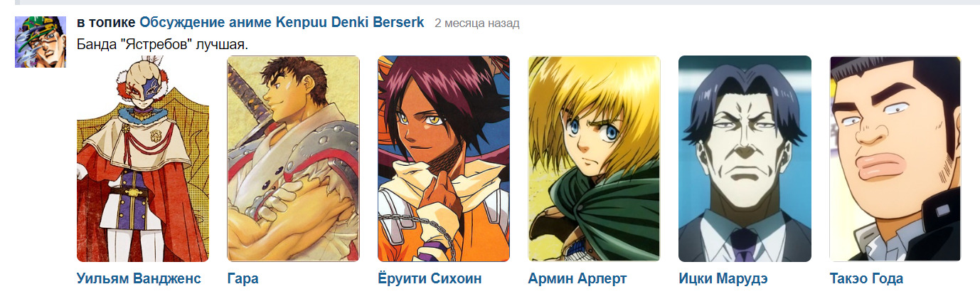Open the blond Армин Арлерт picture

[x=595, y=159]
